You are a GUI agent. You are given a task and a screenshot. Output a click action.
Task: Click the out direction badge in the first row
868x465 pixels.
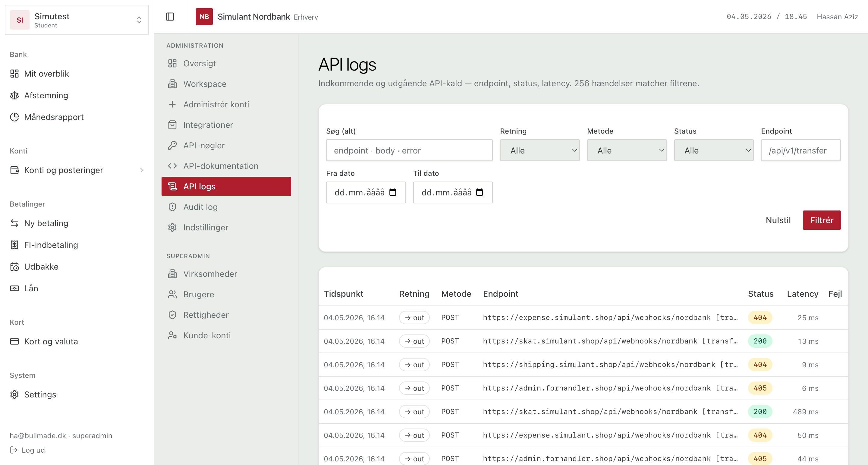414,318
